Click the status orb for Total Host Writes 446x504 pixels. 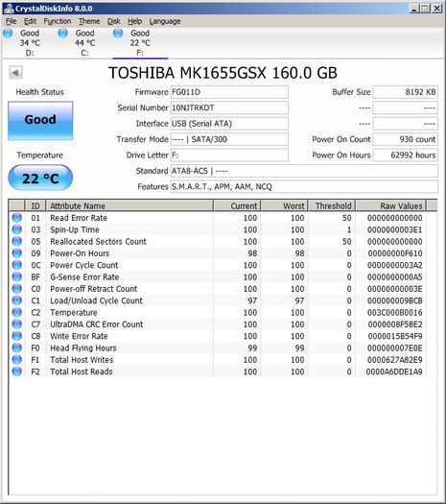click(x=16, y=359)
